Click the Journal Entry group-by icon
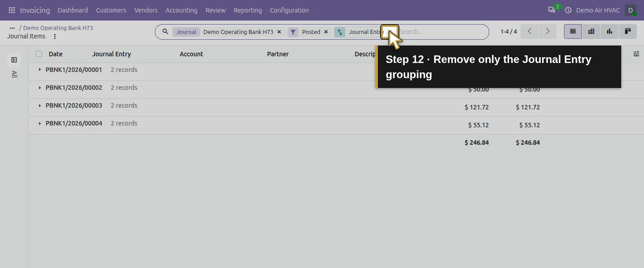Image resolution: width=644 pixels, height=268 pixels. click(x=340, y=32)
